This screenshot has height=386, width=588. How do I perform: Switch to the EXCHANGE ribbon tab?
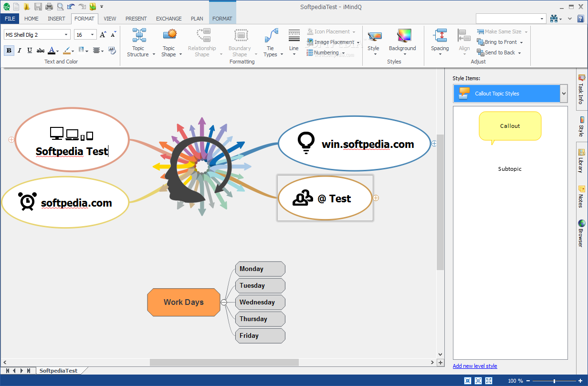168,19
